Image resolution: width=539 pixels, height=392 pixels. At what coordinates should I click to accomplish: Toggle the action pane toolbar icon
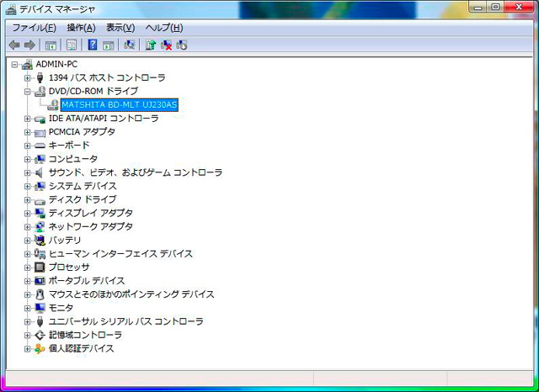coord(109,45)
